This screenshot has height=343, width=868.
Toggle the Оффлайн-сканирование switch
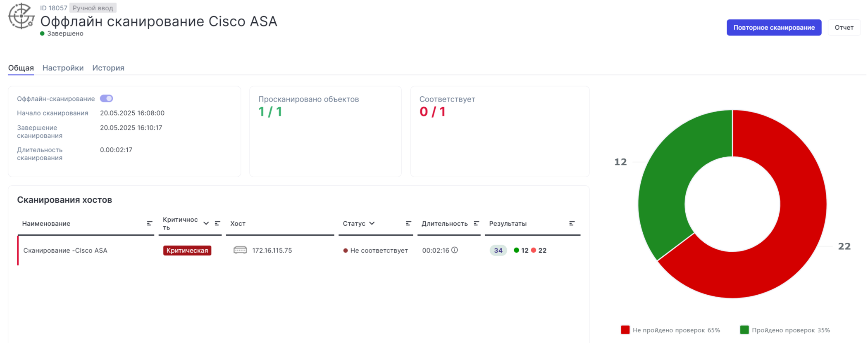point(106,99)
